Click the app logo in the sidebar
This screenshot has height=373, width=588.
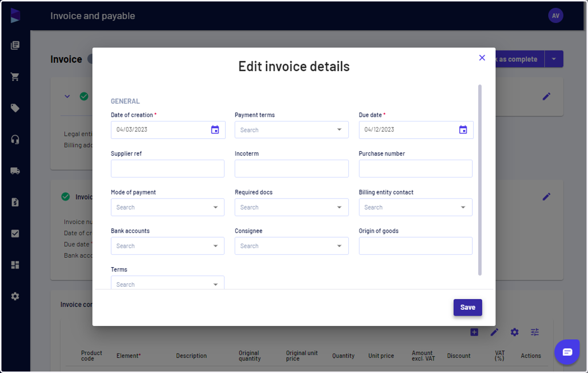click(x=15, y=16)
